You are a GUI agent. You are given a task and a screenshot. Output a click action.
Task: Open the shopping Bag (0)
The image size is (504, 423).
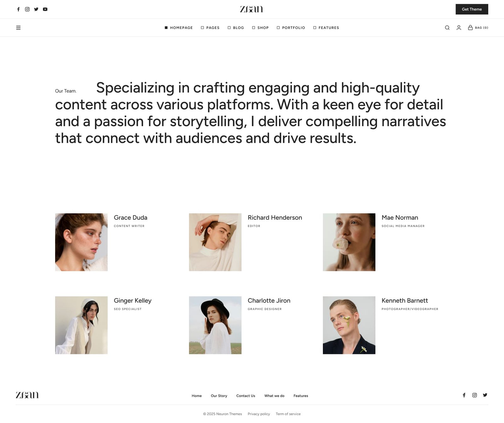(x=478, y=28)
